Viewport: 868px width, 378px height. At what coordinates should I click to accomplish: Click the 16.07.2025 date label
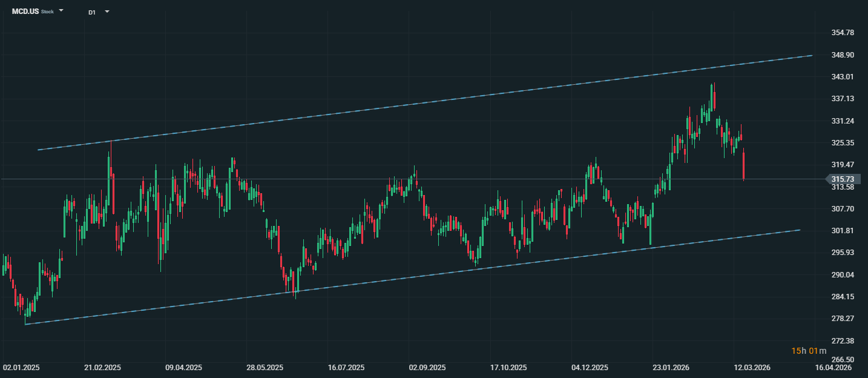(x=346, y=368)
